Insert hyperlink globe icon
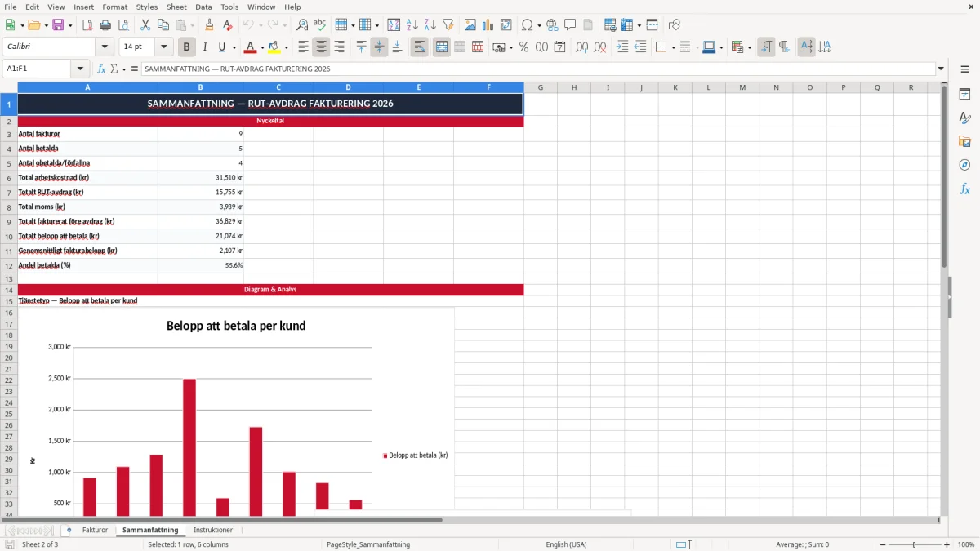Screen dimensions: 980x551 (552, 25)
